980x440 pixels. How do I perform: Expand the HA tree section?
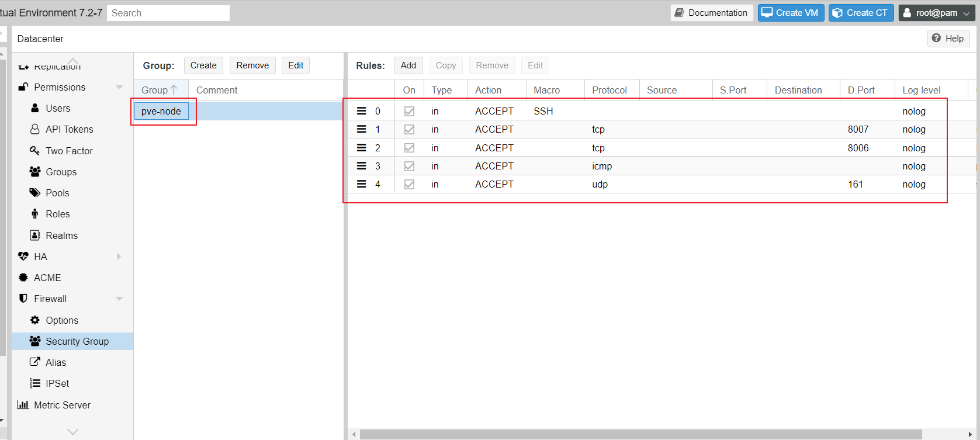click(119, 257)
